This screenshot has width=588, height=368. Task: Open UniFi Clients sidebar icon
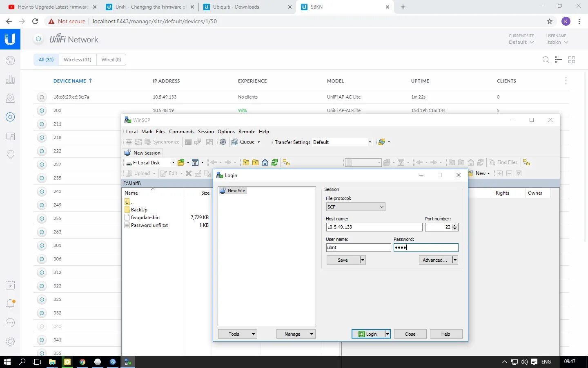[10, 136]
